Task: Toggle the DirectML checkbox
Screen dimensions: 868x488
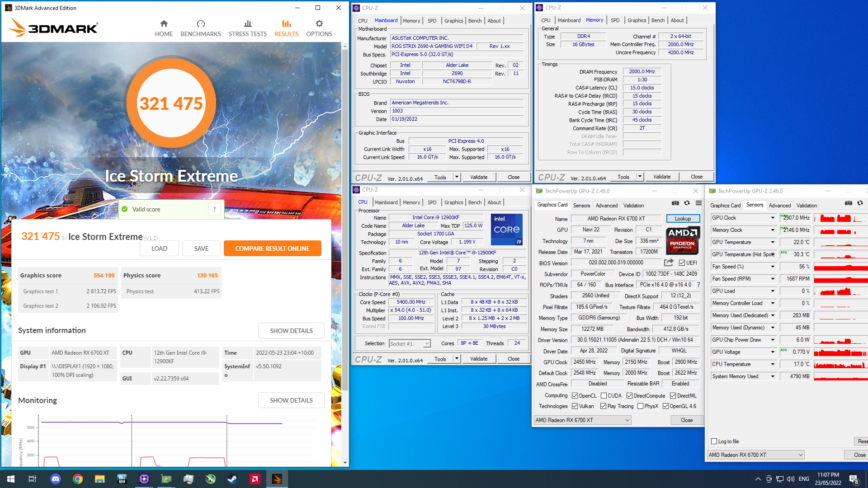Action: coord(673,396)
